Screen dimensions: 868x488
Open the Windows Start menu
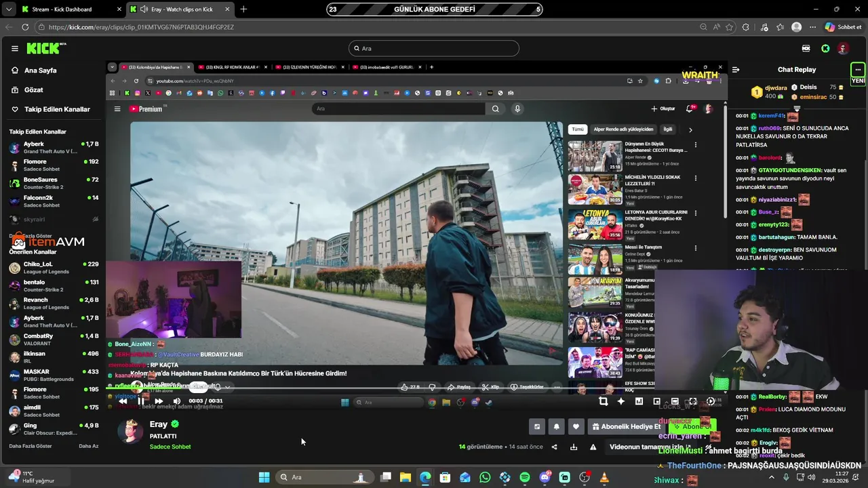tap(264, 477)
